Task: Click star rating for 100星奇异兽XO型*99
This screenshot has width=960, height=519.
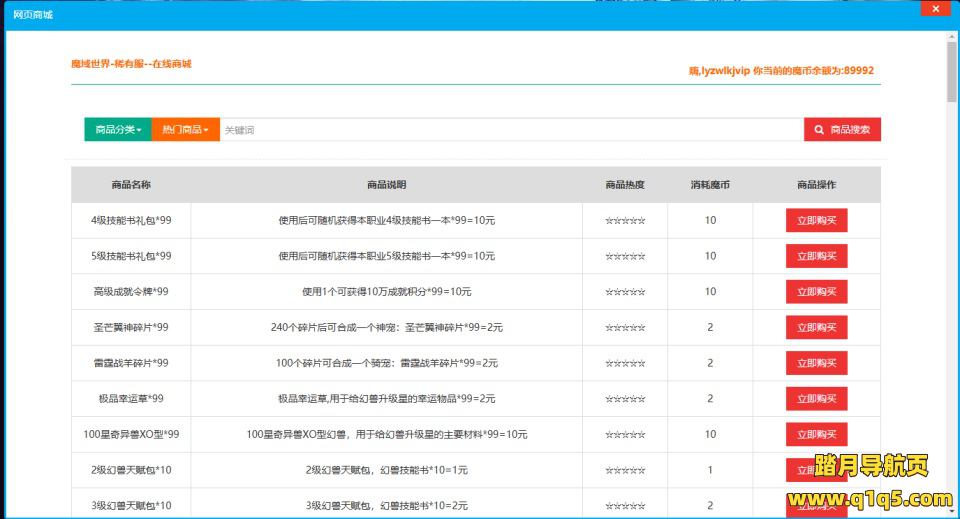Action: (x=625, y=435)
